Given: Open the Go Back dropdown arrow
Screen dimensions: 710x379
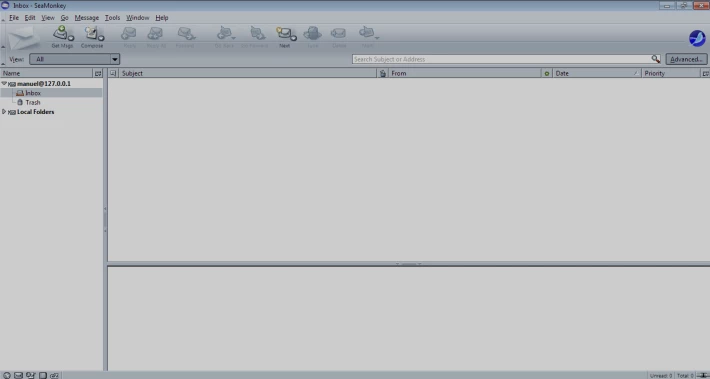Looking at the screenshot, I should tap(234, 38).
